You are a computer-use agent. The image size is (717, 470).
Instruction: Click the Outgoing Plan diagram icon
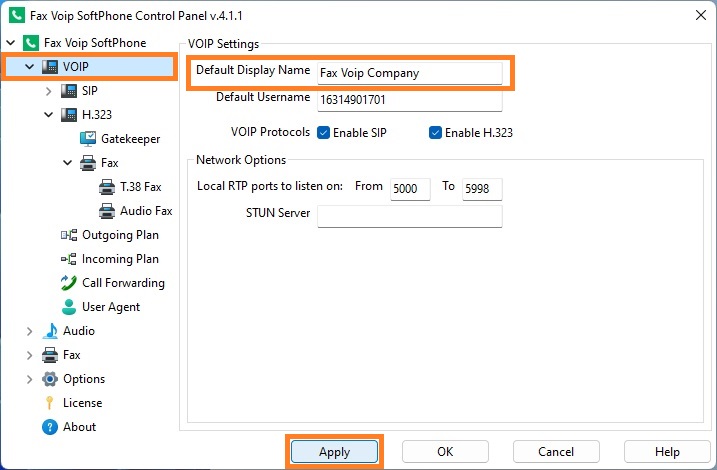click(69, 235)
